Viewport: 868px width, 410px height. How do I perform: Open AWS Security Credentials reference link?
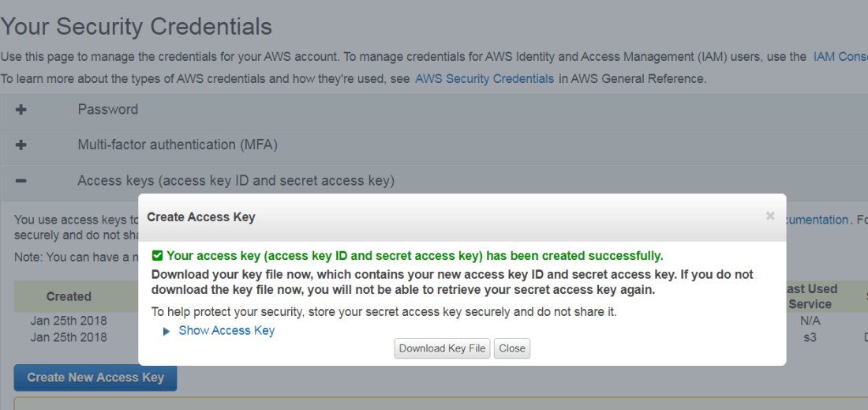[x=485, y=79]
